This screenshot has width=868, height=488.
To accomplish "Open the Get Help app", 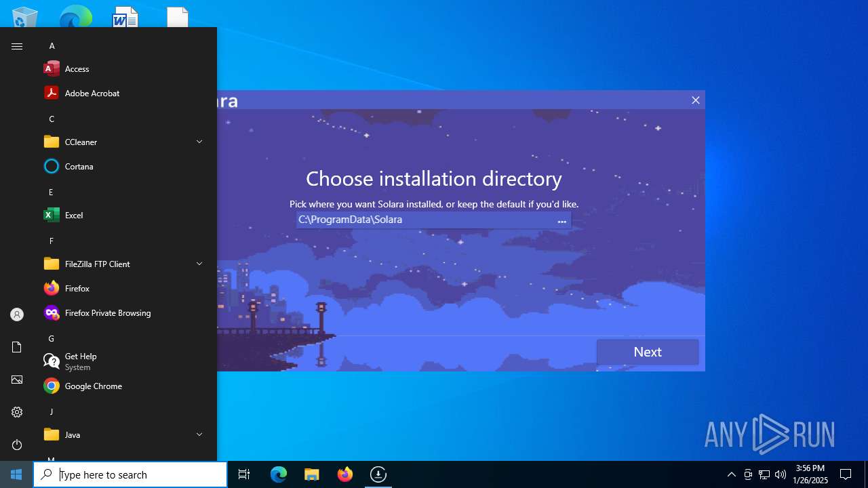I will (125, 361).
